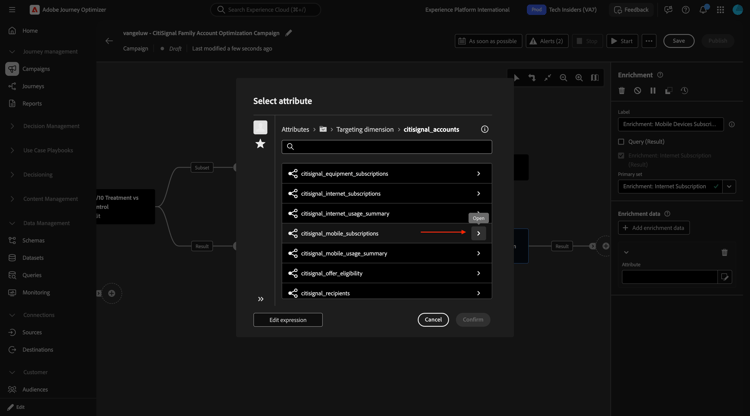Open the user profile avatar
This screenshot has width=750, height=416.
point(738,10)
